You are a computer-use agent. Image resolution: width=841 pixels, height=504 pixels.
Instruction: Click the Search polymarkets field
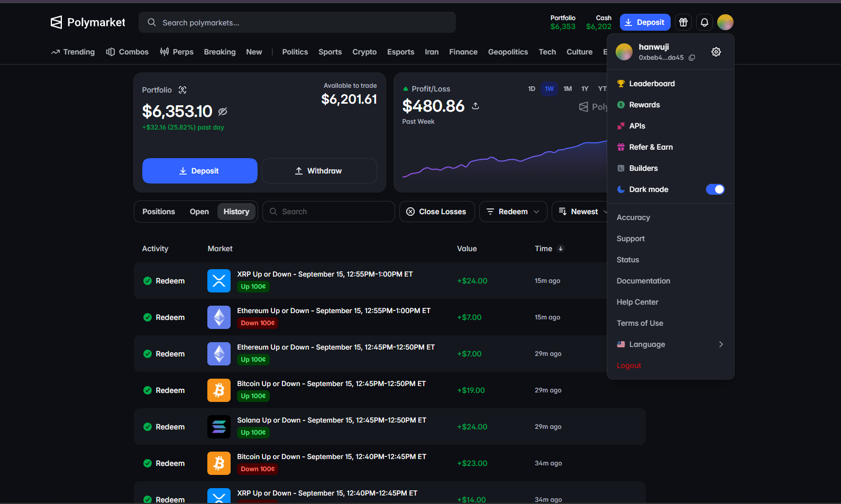click(x=297, y=22)
